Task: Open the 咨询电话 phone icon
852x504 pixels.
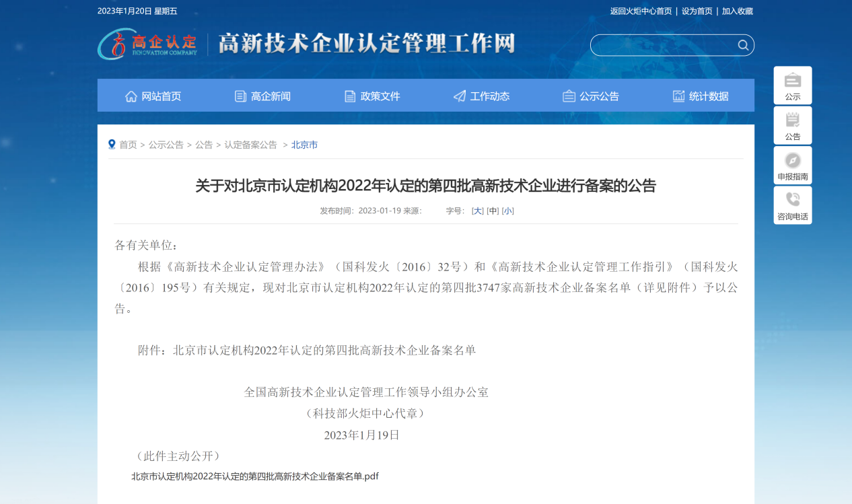Action: coord(793,205)
